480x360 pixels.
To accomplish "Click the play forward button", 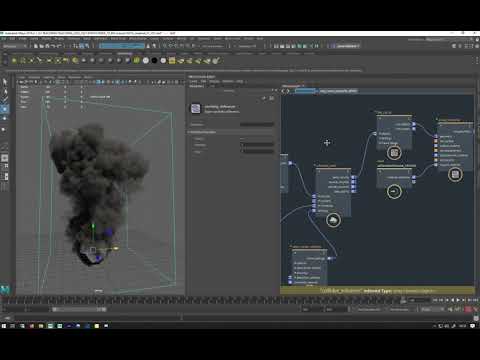I will pos(458,300).
